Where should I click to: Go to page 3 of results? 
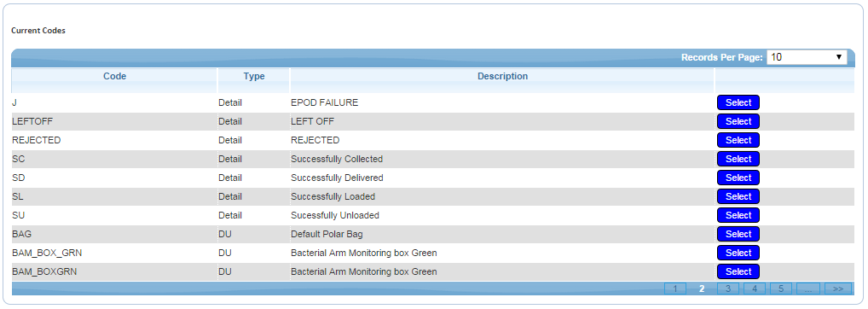tap(728, 289)
